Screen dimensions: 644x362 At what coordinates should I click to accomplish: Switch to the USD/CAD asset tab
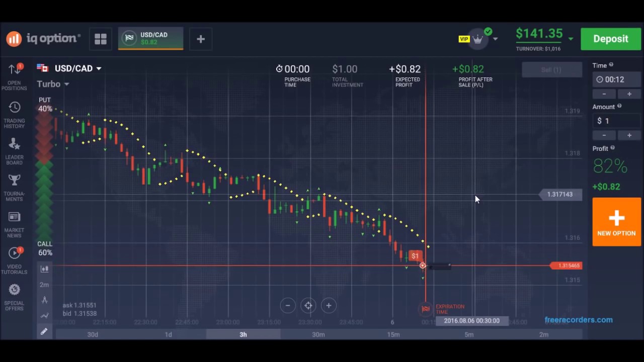click(150, 39)
